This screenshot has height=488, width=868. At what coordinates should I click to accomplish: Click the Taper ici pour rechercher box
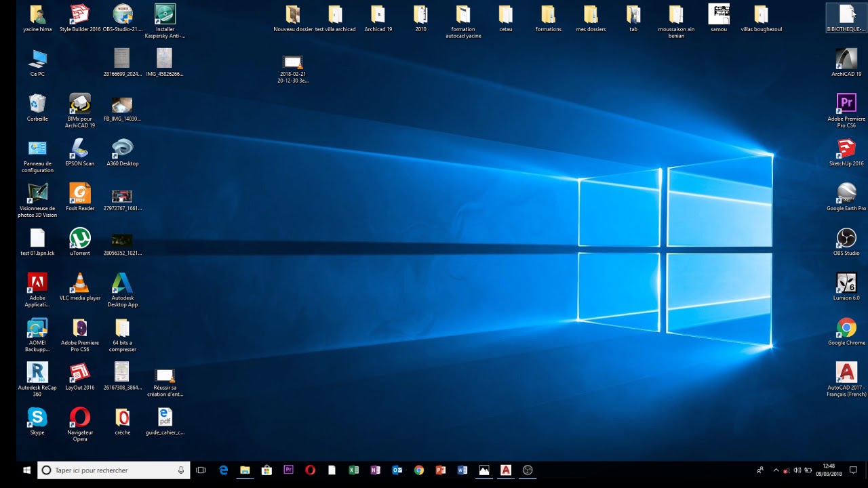(113, 470)
